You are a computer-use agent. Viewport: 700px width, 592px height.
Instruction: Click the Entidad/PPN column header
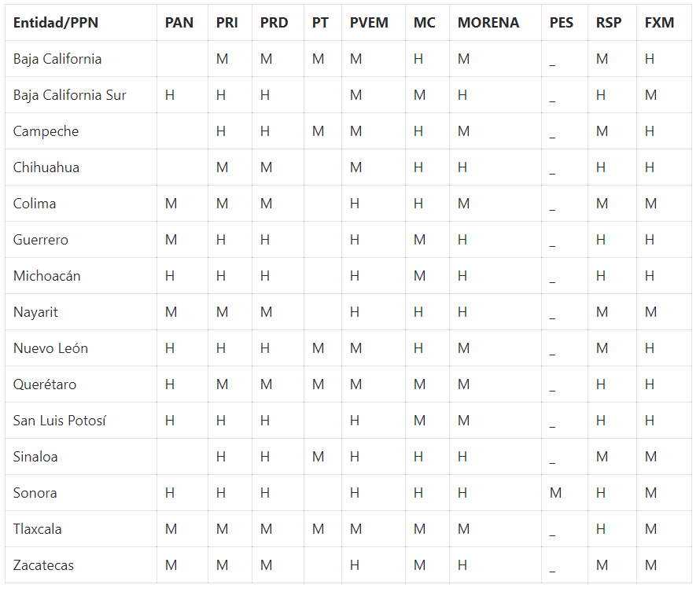[x=55, y=23]
